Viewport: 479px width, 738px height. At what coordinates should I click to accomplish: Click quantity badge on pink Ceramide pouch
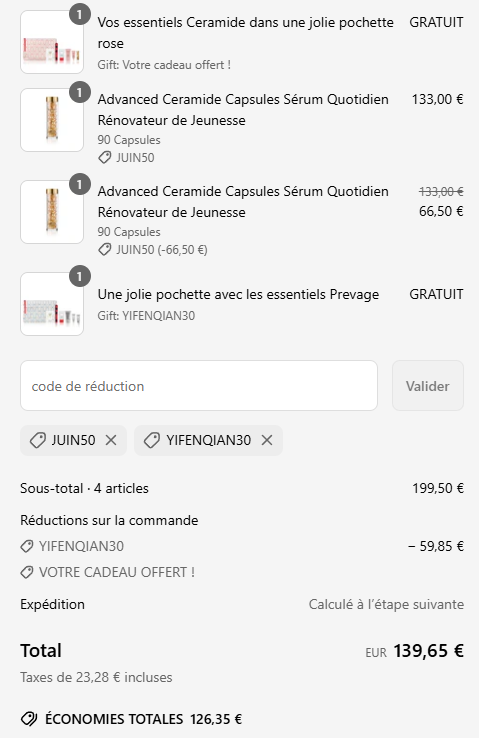pos(80,15)
